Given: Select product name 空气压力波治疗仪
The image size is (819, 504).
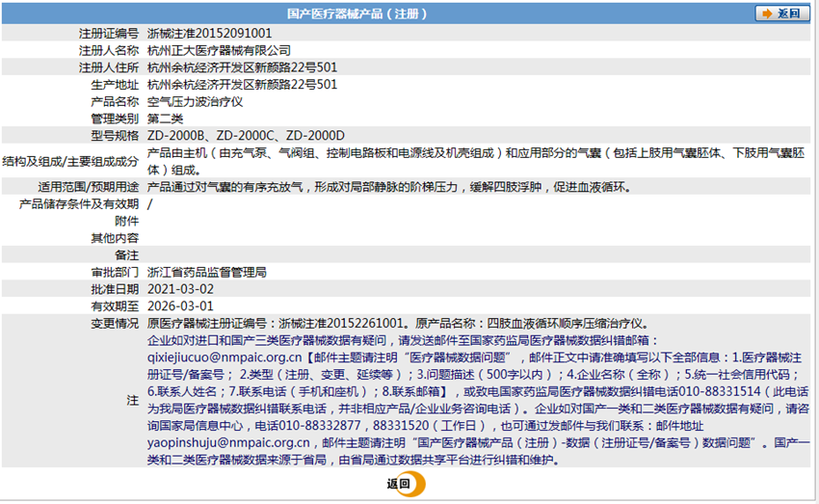Looking at the screenshot, I should click(x=195, y=102).
